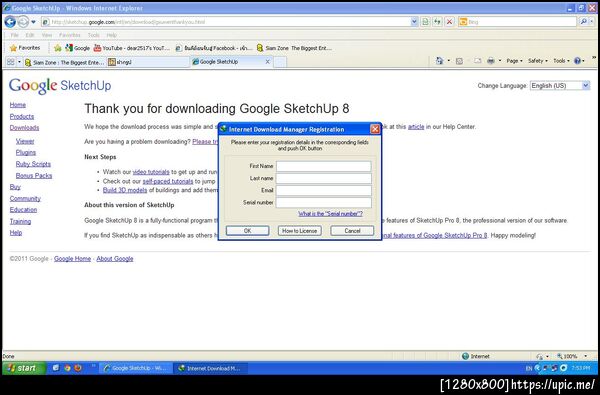
Task: Open the Help menu in menu bar
Action: click(111, 35)
